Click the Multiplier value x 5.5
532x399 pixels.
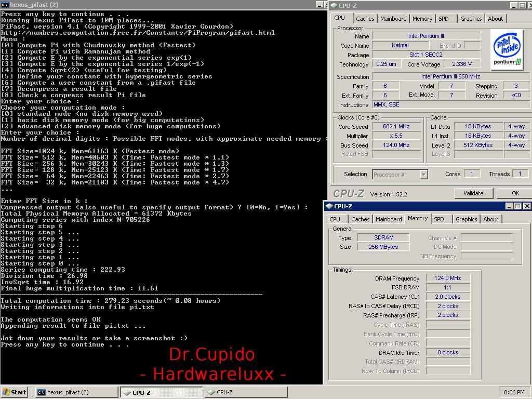(396, 136)
